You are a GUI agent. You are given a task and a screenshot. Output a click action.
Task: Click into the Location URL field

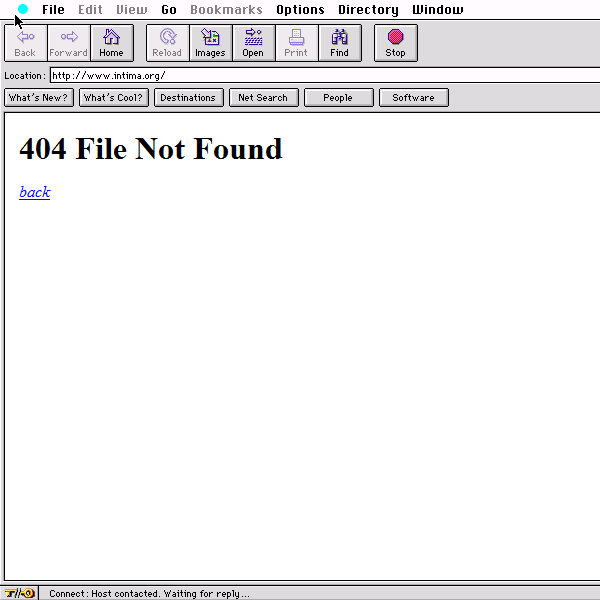tap(320, 75)
